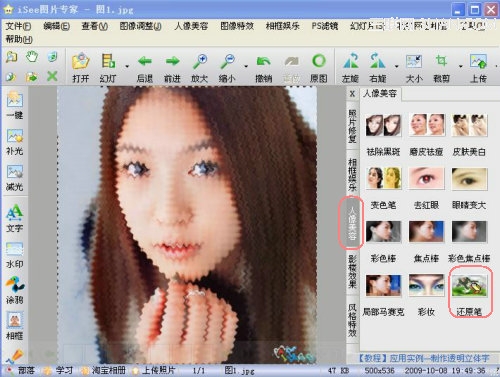
Task: Open the 文字 text tool in sidebar
Action: (x=15, y=213)
